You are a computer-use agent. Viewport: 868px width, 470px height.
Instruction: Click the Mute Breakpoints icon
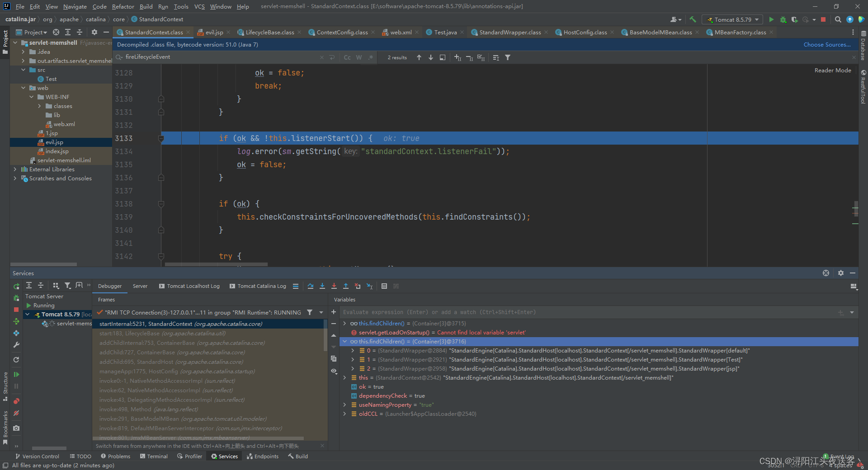click(x=16, y=413)
